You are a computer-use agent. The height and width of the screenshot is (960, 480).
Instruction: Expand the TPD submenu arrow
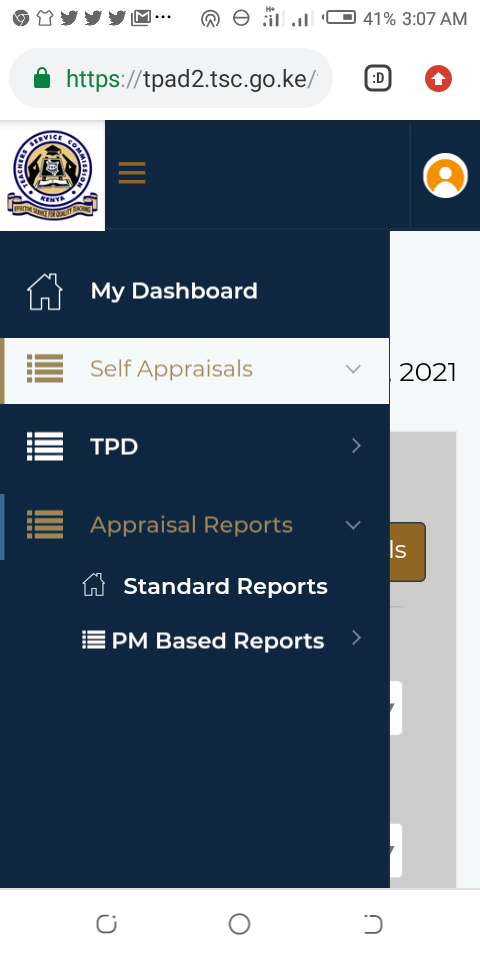coord(356,446)
